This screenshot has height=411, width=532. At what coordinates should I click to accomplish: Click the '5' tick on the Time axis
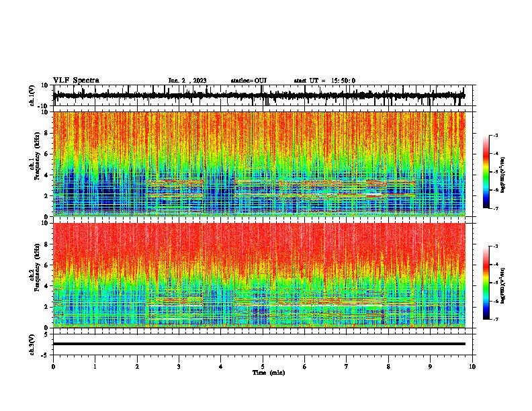click(x=263, y=367)
